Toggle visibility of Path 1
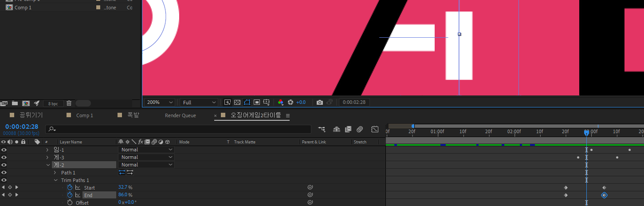 [4, 172]
